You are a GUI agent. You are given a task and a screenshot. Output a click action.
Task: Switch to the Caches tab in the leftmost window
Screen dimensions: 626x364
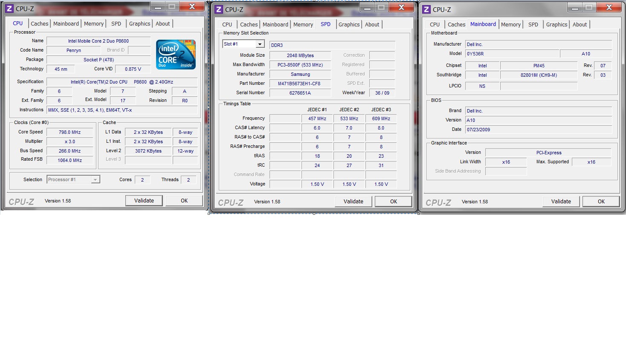coord(40,24)
